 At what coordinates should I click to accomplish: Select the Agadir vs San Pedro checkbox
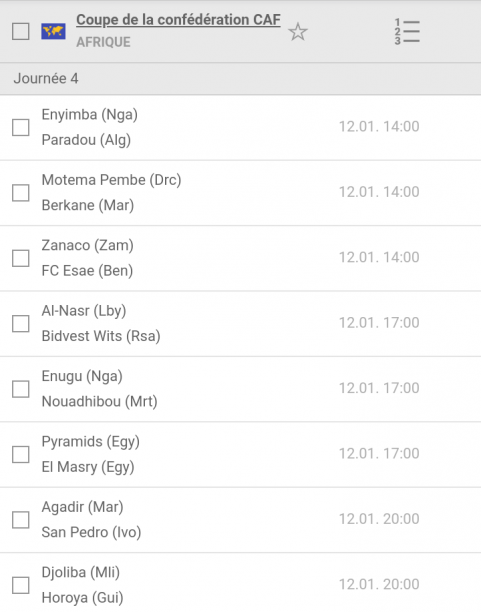pos(21,519)
